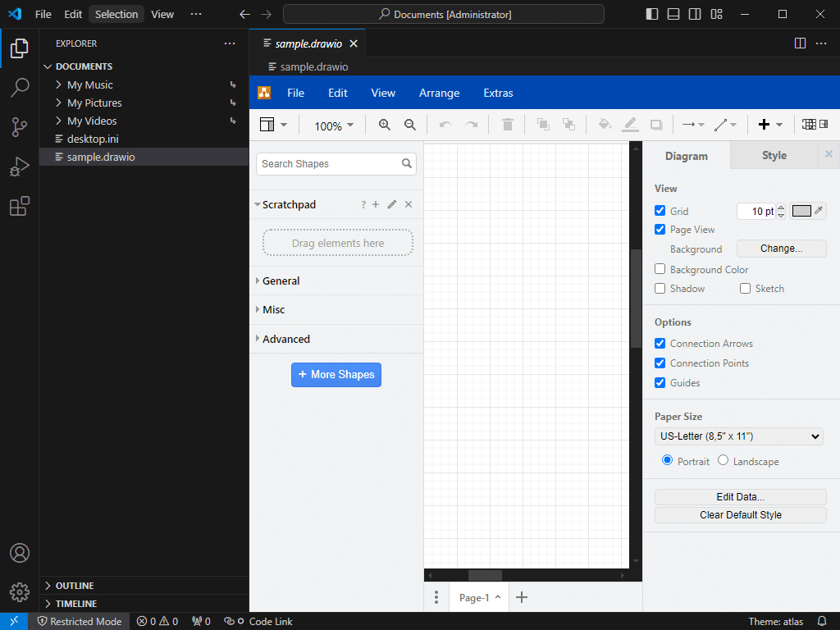The height and width of the screenshot is (630, 840).
Task: Expand the Misc shapes section
Action: coord(336,309)
